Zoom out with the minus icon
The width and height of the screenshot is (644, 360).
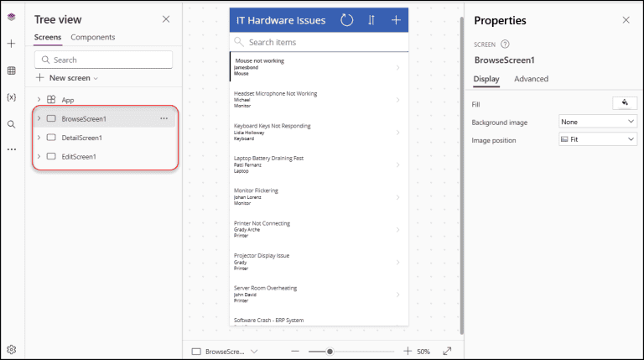(295, 351)
